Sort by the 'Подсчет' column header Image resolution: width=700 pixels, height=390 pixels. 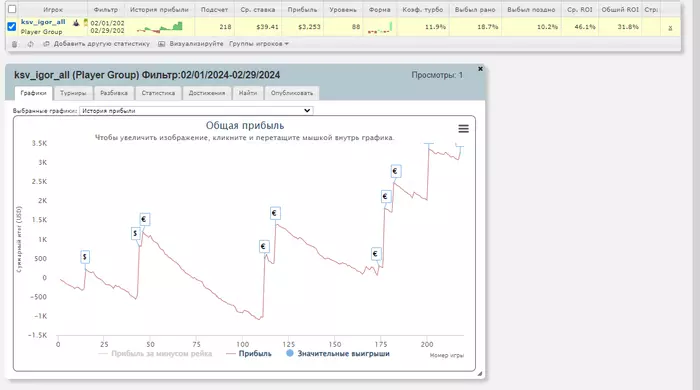point(214,9)
